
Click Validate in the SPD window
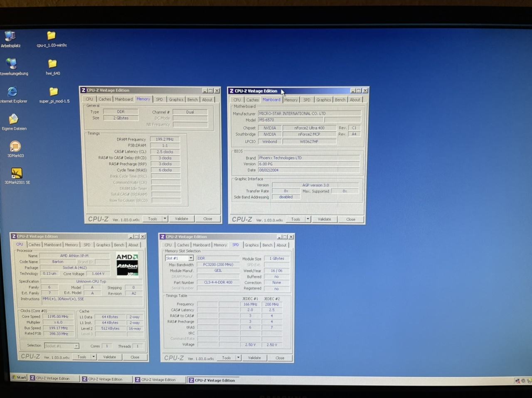[x=254, y=358]
